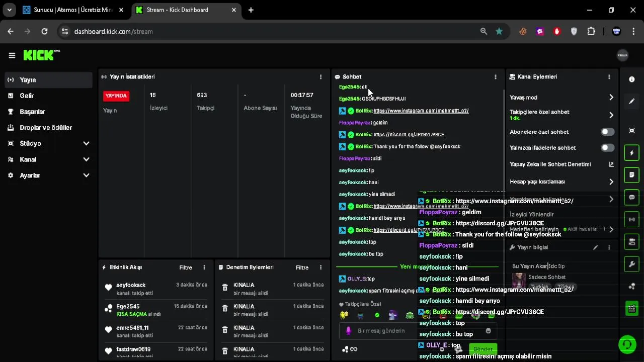
Task: Click trash icon of the first KINALIA moderation entry
Action: 225,288
